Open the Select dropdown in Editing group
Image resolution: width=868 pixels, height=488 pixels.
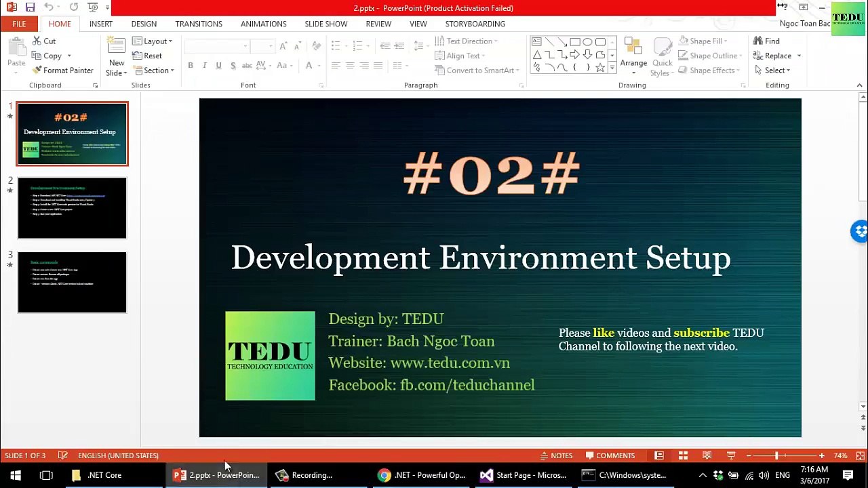[777, 70]
